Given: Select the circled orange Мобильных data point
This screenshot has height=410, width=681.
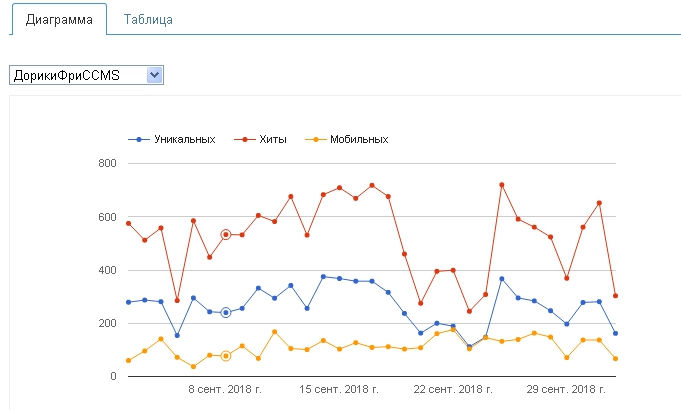Looking at the screenshot, I should [x=226, y=355].
